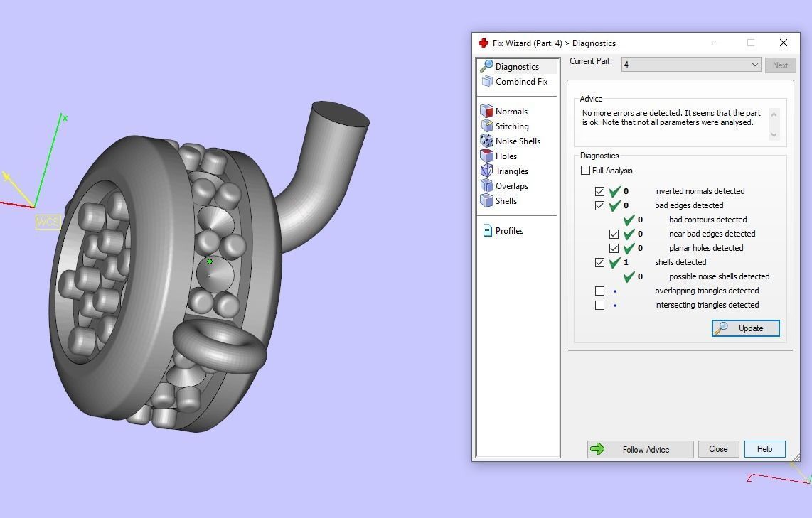Click the Shells cube icon

pyautogui.click(x=486, y=201)
